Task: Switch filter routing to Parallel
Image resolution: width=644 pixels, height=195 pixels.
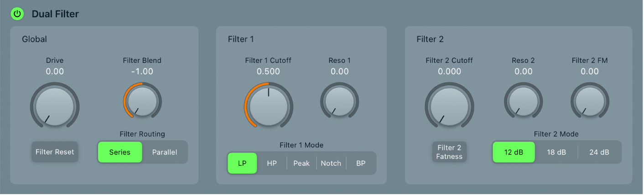Action: point(165,152)
